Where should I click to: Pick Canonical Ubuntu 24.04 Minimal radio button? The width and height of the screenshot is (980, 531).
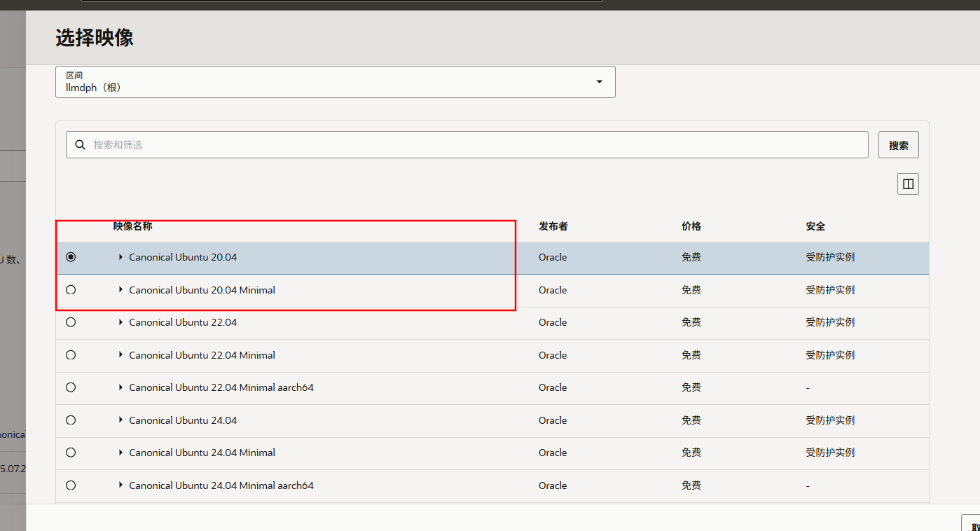pyautogui.click(x=71, y=453)
